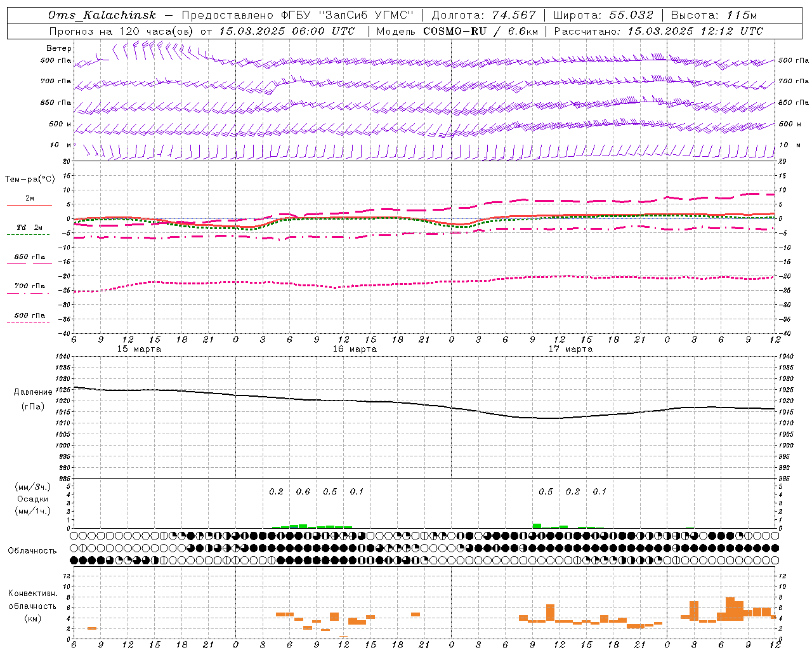Click the '500 м' wind level label on left

coord(61,124)
